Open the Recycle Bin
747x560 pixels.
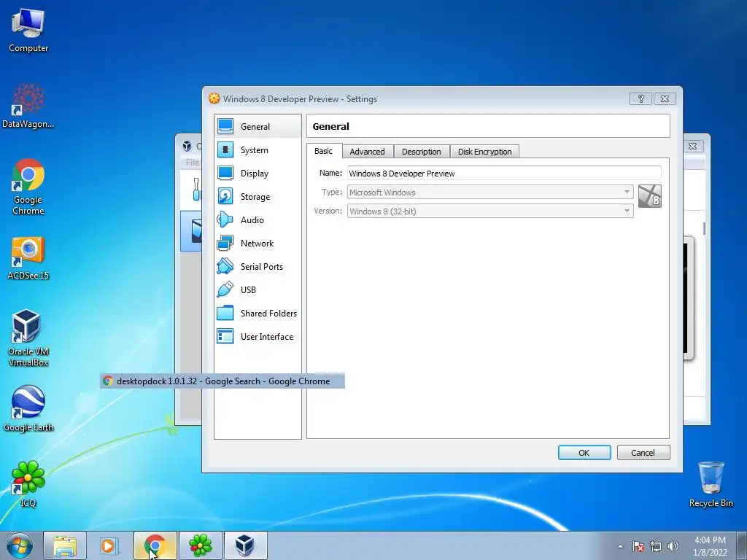click(711, 484)
